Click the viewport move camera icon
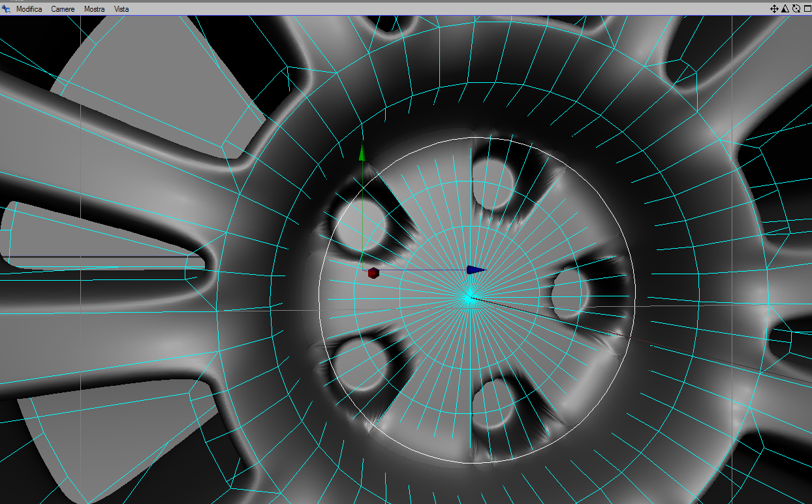The image size is (812, 504). point(774,9)
